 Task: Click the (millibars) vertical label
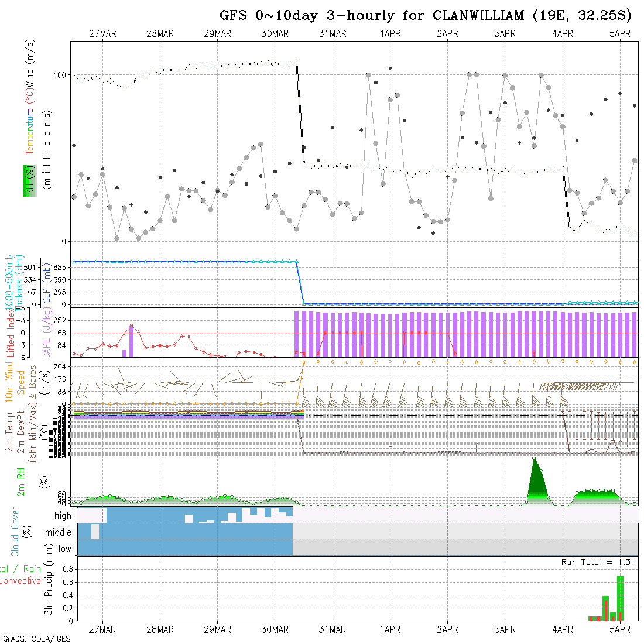(47, 150)
